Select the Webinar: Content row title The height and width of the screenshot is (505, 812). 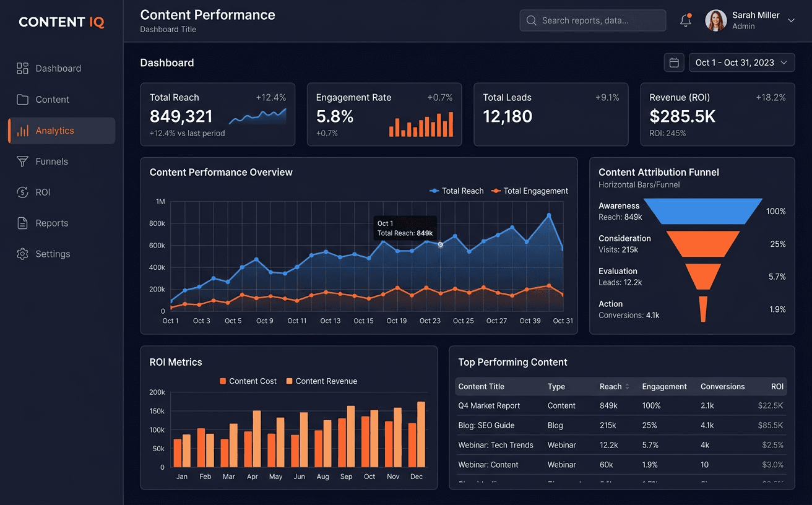click(488, 465)
